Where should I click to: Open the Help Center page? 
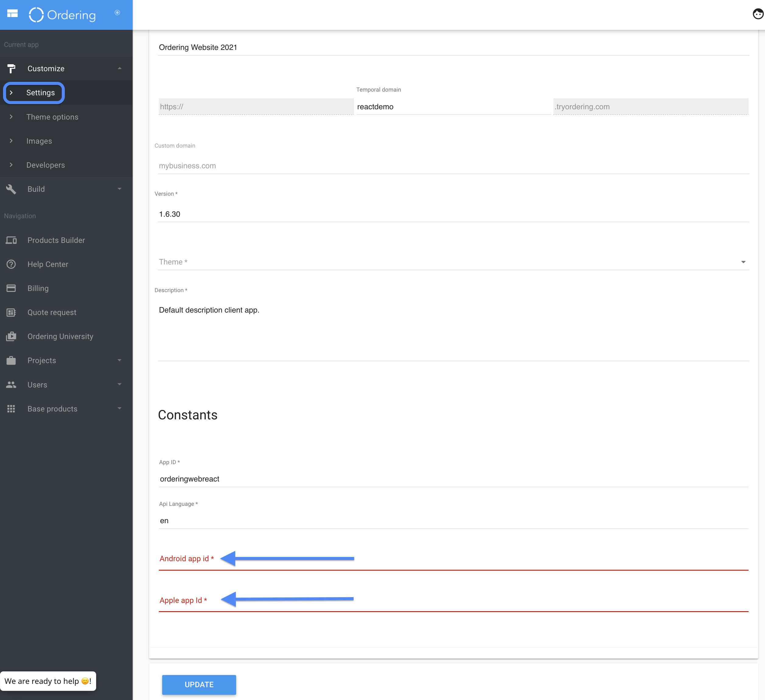(48, 264)
